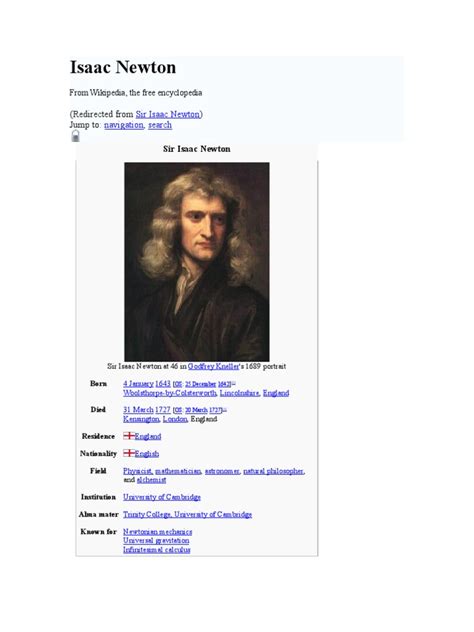Image resolution: width=474 pixels, height=632 pixels.
Task: Open the Lincolnshire link
Action: (x=239, y=393)
